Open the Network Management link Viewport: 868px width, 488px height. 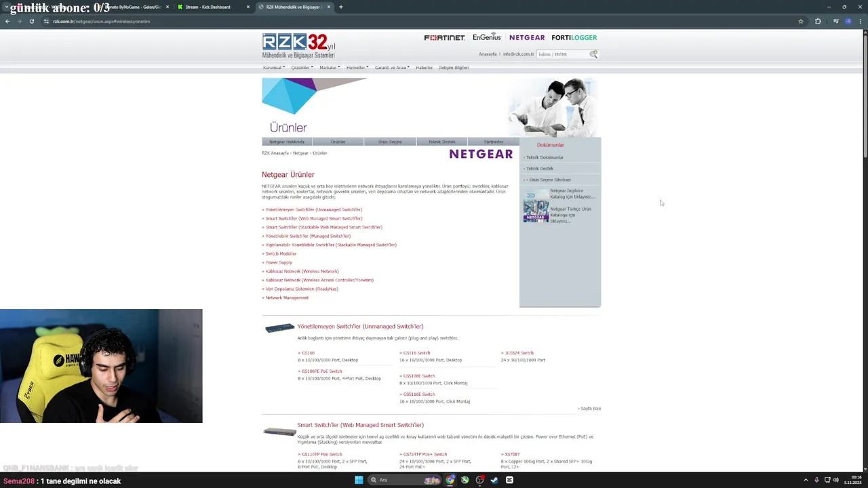tap(285, 298)
